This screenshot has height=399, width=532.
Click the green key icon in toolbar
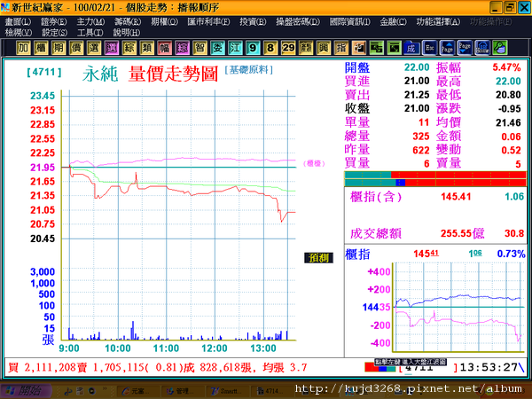(500, 48)
